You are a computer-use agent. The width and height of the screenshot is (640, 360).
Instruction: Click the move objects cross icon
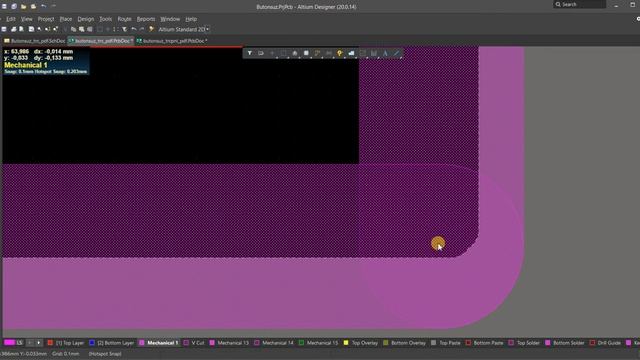[272, 53]
